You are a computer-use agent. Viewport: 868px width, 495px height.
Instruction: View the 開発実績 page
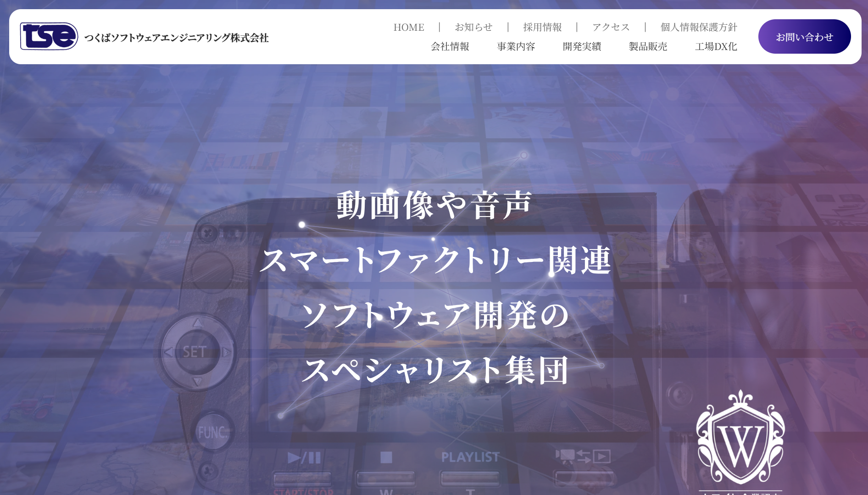pyautogui.click(x=582, y=46)
